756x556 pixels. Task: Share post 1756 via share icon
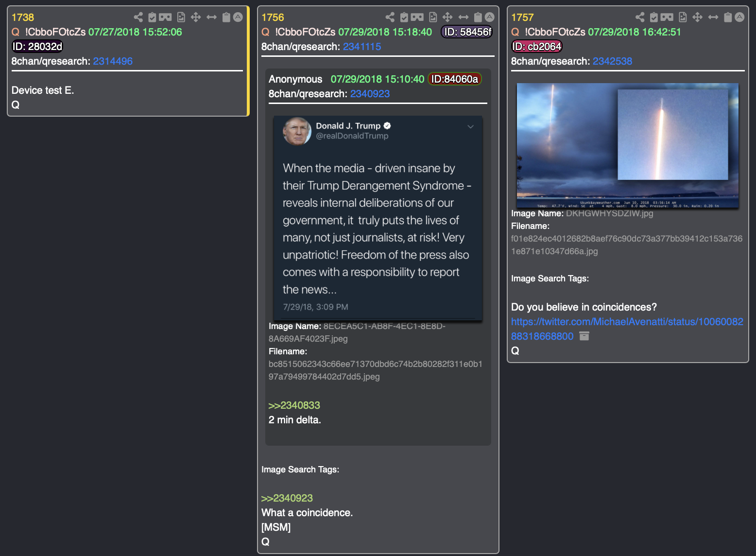pyautogui.click(x=390, y=17)
